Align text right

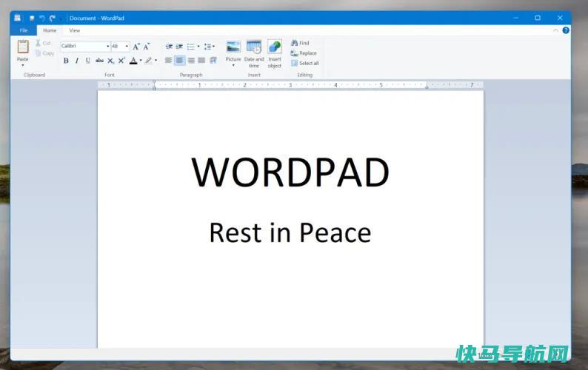191,61
